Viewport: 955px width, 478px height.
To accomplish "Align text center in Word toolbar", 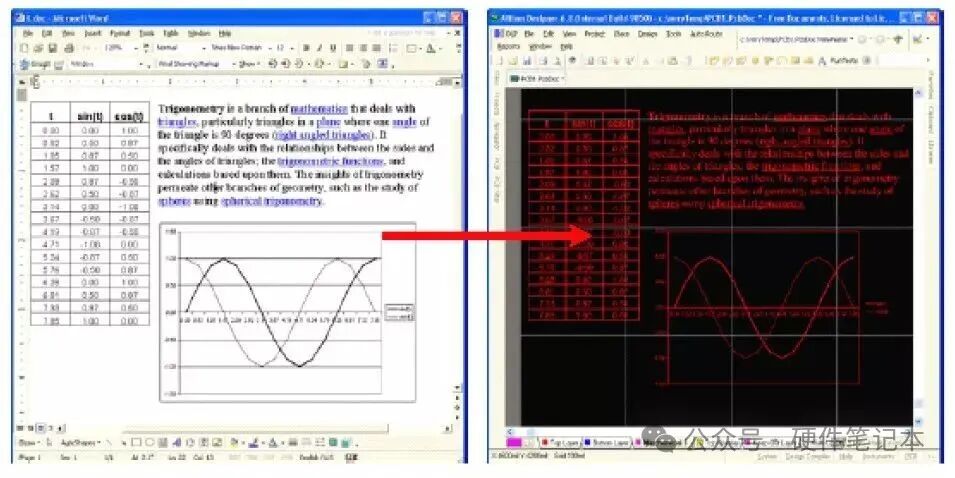I will [362, 48].
